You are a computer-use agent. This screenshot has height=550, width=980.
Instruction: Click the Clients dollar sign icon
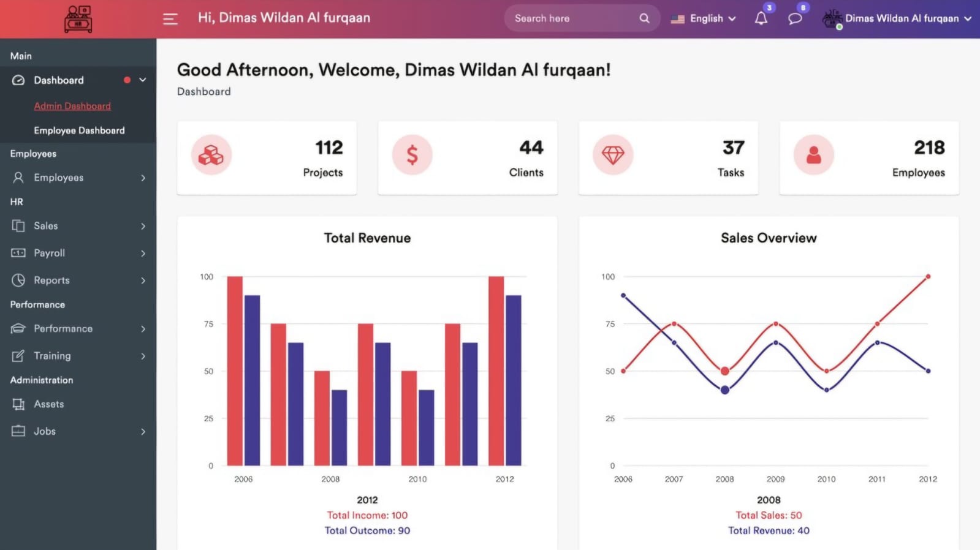coord(412,155)
